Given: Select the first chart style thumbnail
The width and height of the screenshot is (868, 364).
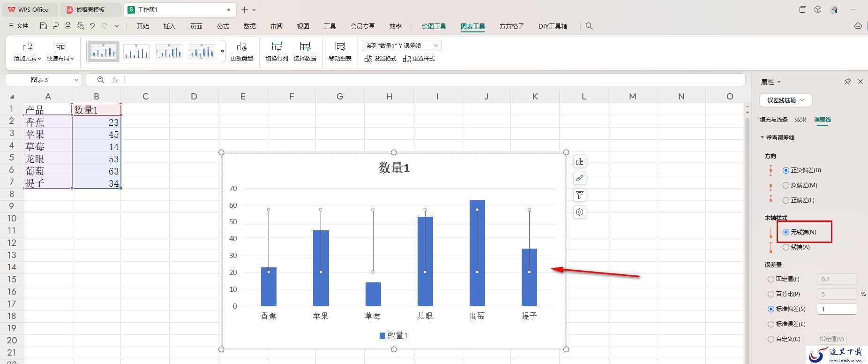Looking at the screenshot, I should pos(104,52).
